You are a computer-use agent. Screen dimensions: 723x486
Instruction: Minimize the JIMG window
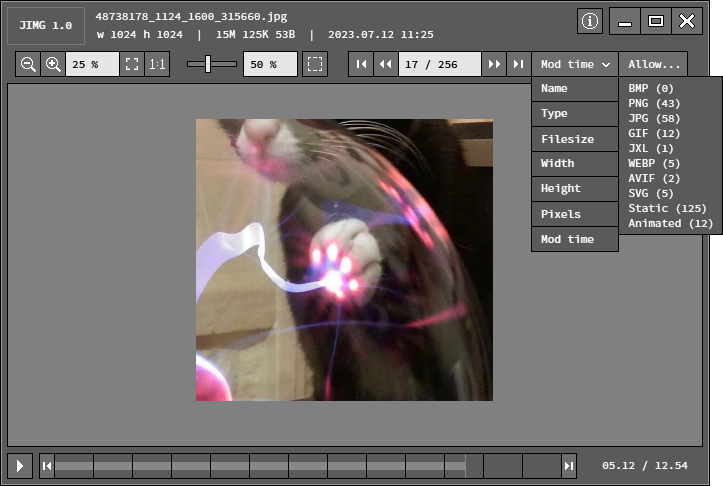pos(625,21)
